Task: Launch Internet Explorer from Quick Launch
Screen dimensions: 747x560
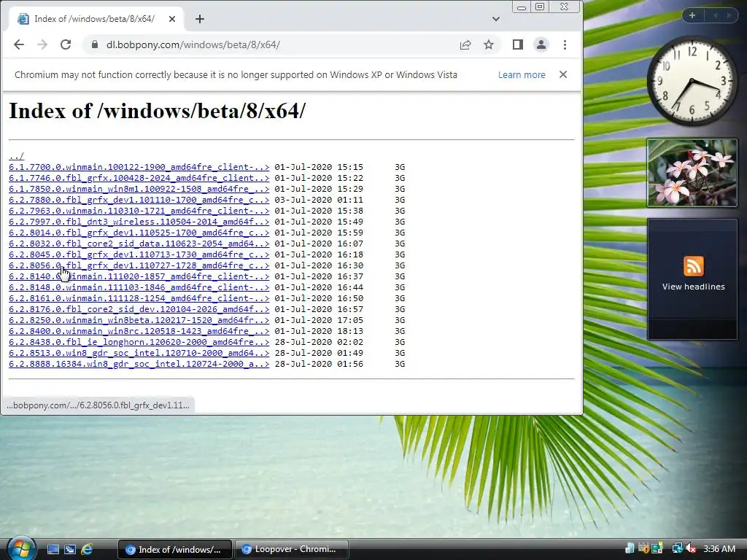Action: 87,550
